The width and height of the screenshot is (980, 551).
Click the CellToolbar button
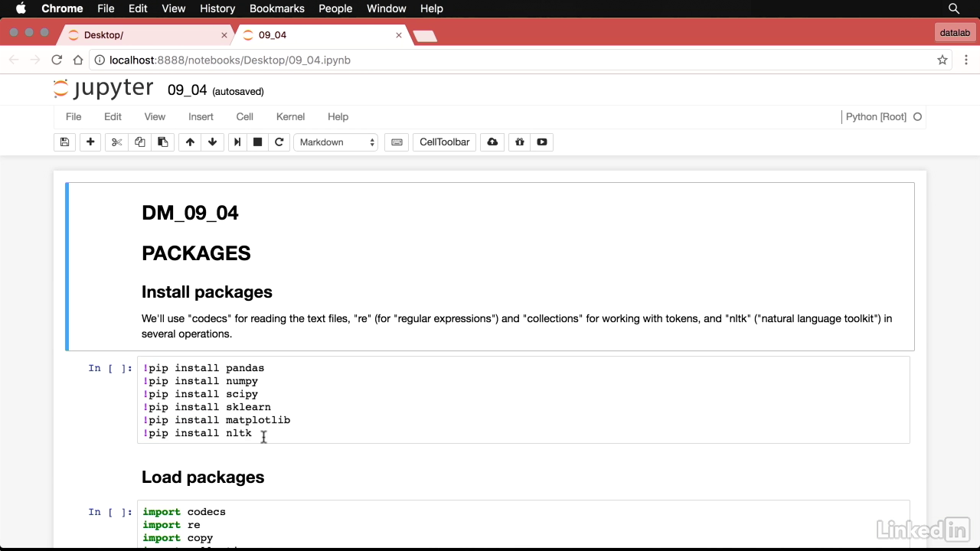tap(444, 142)
